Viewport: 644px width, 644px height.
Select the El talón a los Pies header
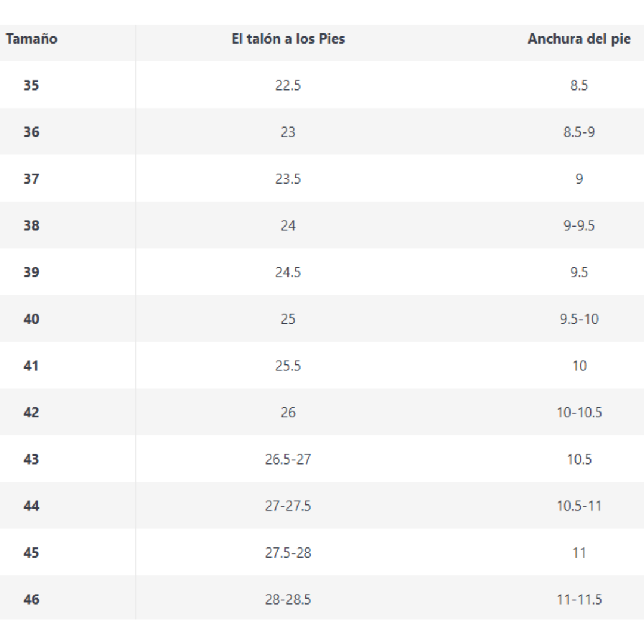[x=288, y=39]
